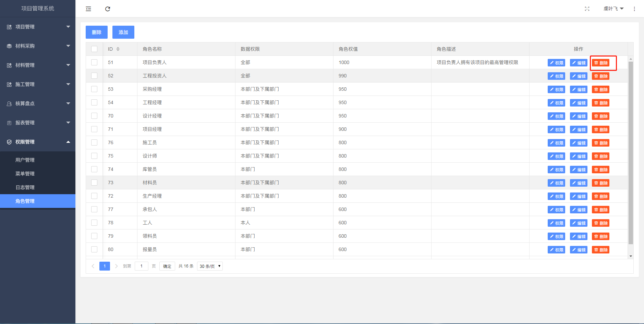Toggle the select-all header checkbox
This screenshot has height=324, width=644.
[x=94, y=49]
